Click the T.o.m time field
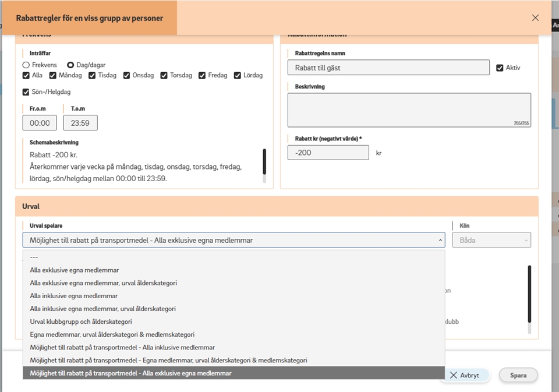559x392 pixels. 80,123
